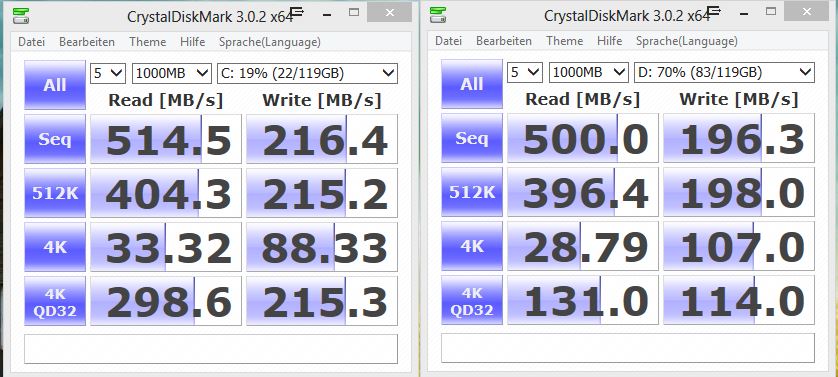838x377 pixels.
Task: Run 4K QD32 test in left window
Action: pos(55,301)
